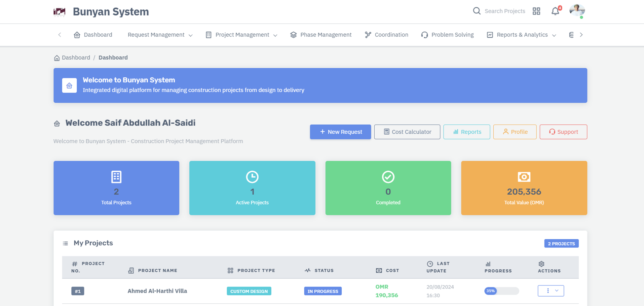
Task: Expand the Request Management menu
Action: [x=160, y=35]
